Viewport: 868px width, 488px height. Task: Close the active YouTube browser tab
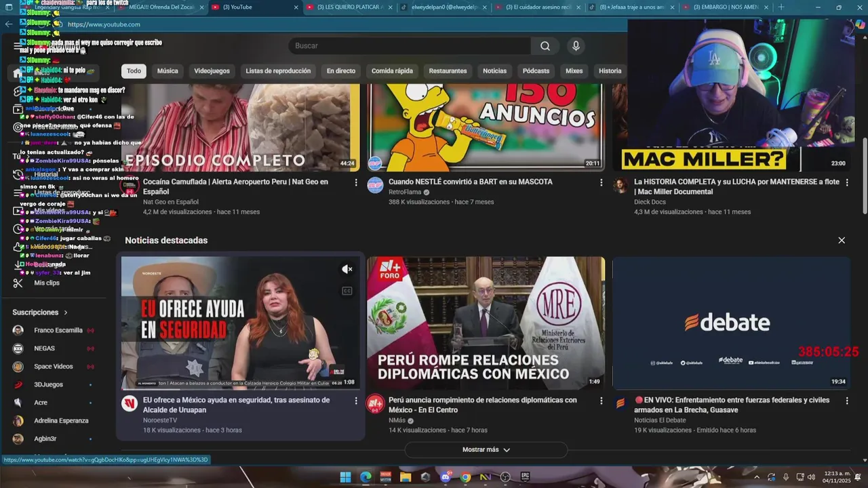[296, 7]
